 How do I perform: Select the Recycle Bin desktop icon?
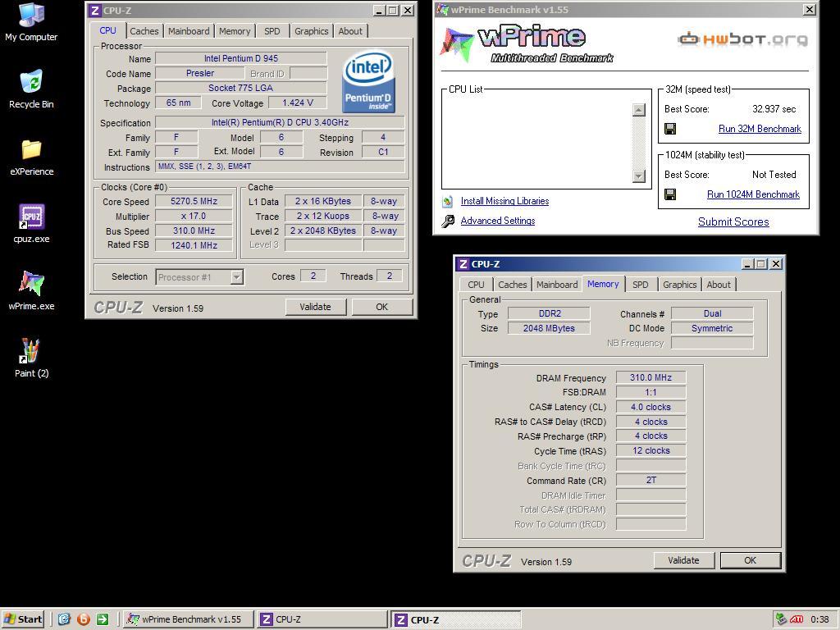tap(31, 89)
